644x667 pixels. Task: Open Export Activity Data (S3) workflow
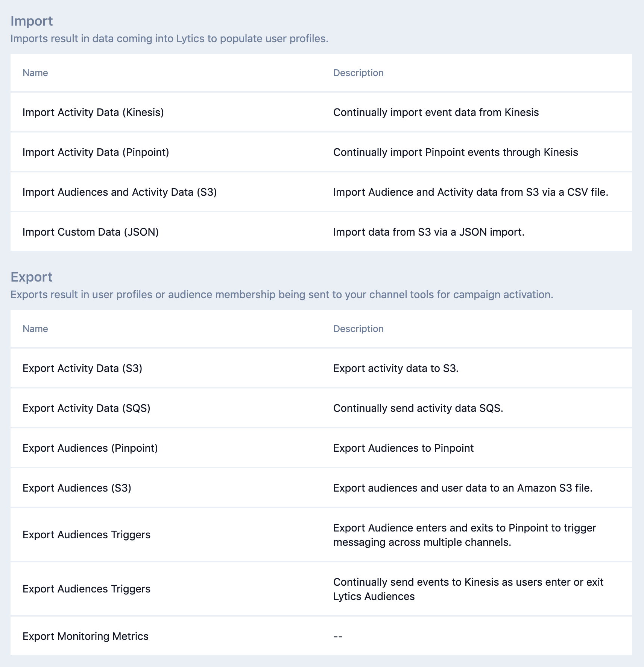82,368
